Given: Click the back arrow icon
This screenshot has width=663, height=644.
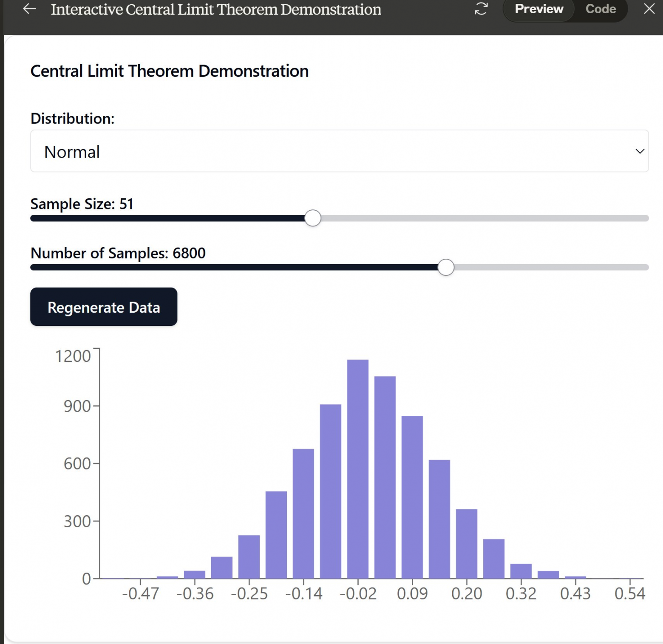Looking at the screenshot, I should (29, 9).
